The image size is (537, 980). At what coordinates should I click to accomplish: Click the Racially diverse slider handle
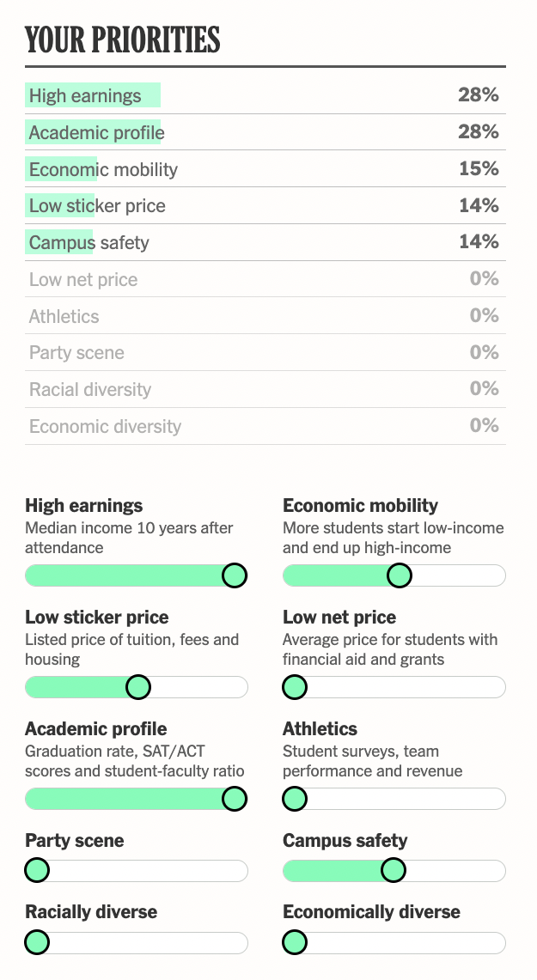tap(37, 943)
